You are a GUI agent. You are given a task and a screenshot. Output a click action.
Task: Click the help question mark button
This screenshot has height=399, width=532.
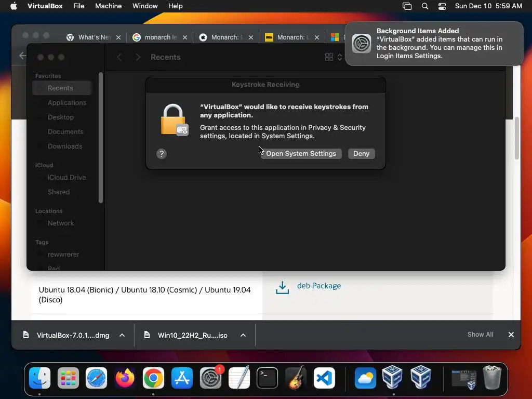(x=162, y=154)
